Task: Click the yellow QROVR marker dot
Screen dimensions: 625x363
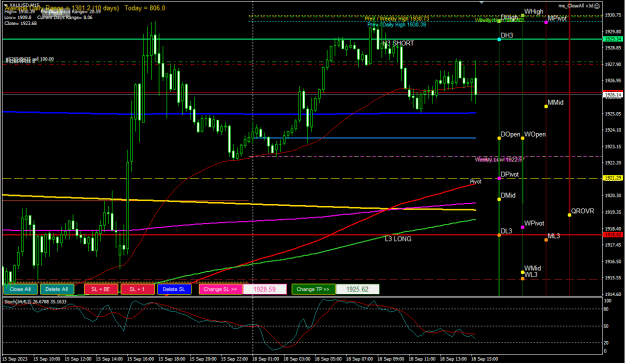Action: [x=570, y=215]
